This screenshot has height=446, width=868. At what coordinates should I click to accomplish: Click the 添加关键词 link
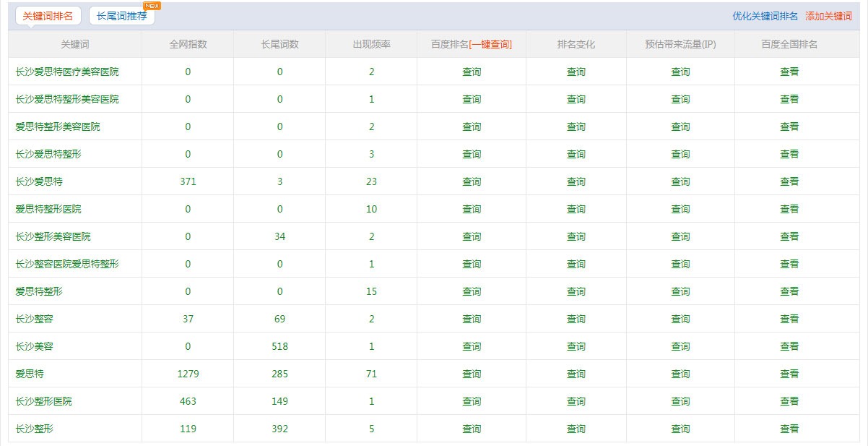tap(828, 16)
